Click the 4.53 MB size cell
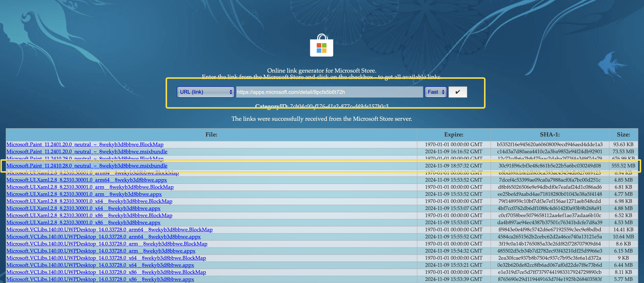644x283 pixels. coord(623,222)
